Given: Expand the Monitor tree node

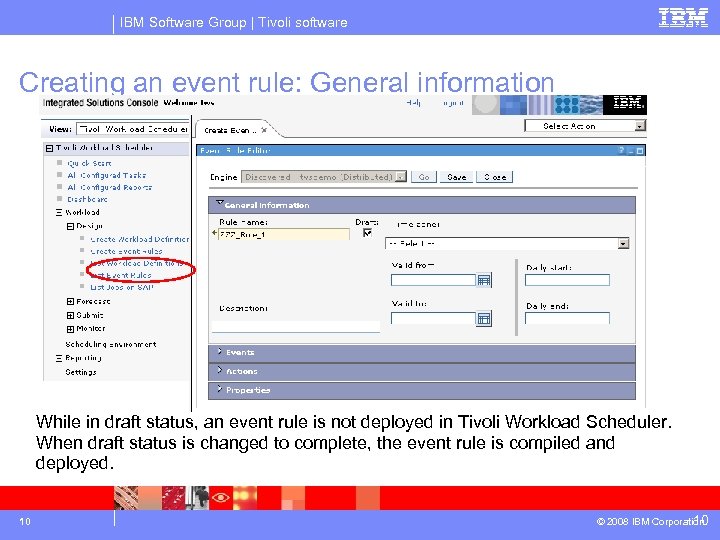Looking at the screenshot, I should pyautogui.click(x=70, y=329).
